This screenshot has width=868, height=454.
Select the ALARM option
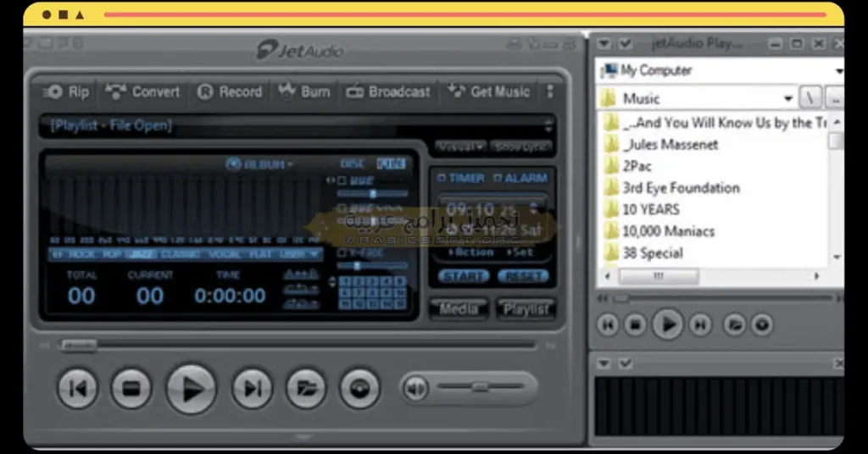tap(520, 178)
